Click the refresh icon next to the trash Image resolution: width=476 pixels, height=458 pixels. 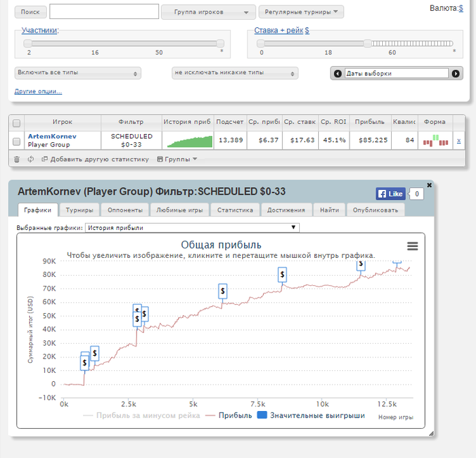coord(31,159)
